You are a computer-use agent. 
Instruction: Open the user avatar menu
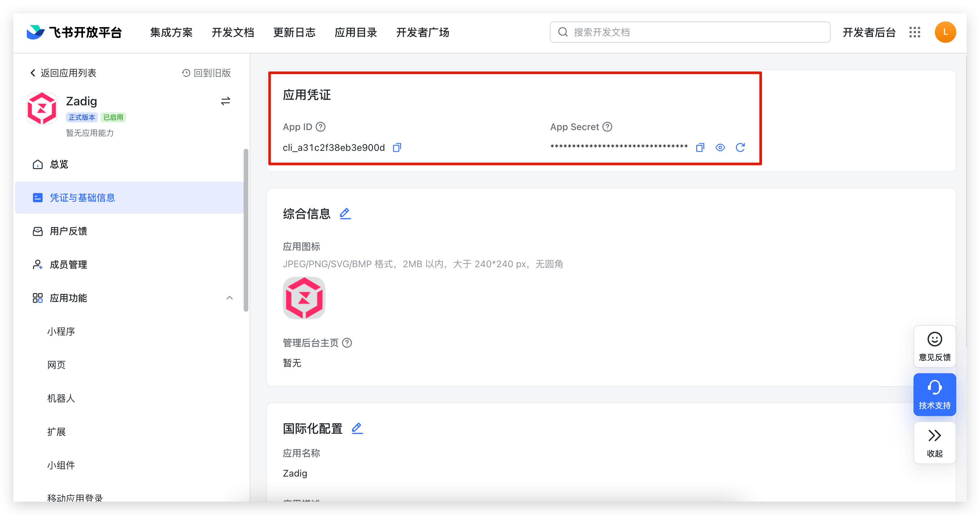click(945, 32)
